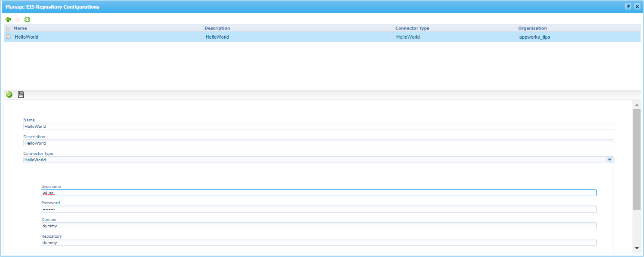Screen dimensions: 644x257
Task: Click the green plus add configuration icon
Action: 8,19
